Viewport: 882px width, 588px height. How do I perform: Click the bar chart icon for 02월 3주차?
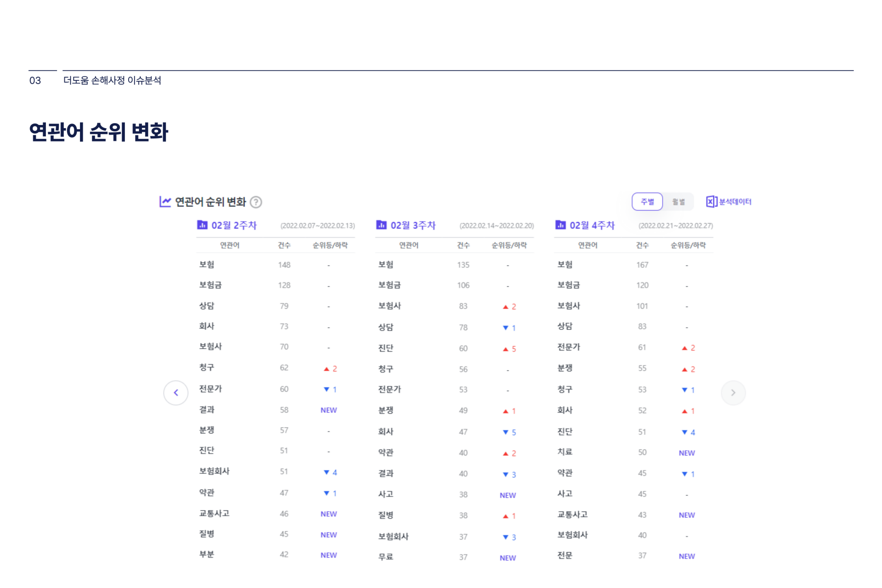coord(381,225)
